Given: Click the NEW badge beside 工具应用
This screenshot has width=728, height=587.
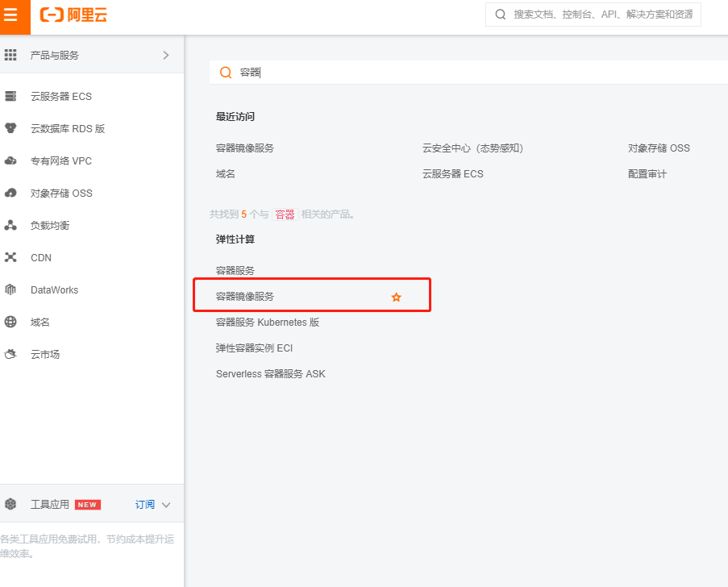Looking at the screenshot, I should (88, 505).
